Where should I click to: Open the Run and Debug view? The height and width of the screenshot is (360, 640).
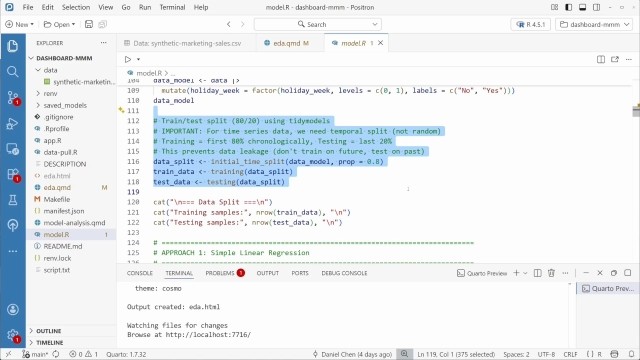pos(13,124)
